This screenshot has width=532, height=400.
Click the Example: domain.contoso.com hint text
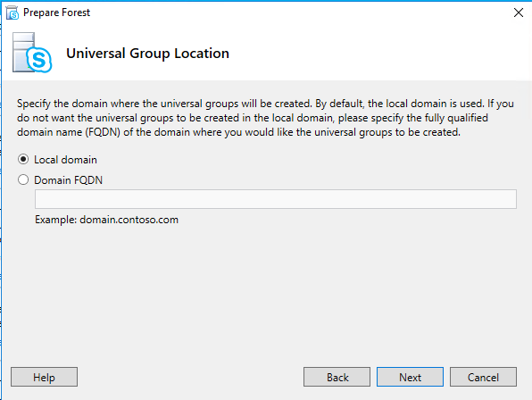[x=106, y=220]
